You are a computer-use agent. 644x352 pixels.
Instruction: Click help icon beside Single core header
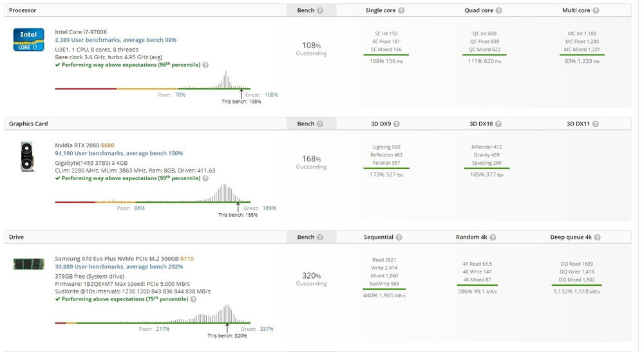[401, 11]
